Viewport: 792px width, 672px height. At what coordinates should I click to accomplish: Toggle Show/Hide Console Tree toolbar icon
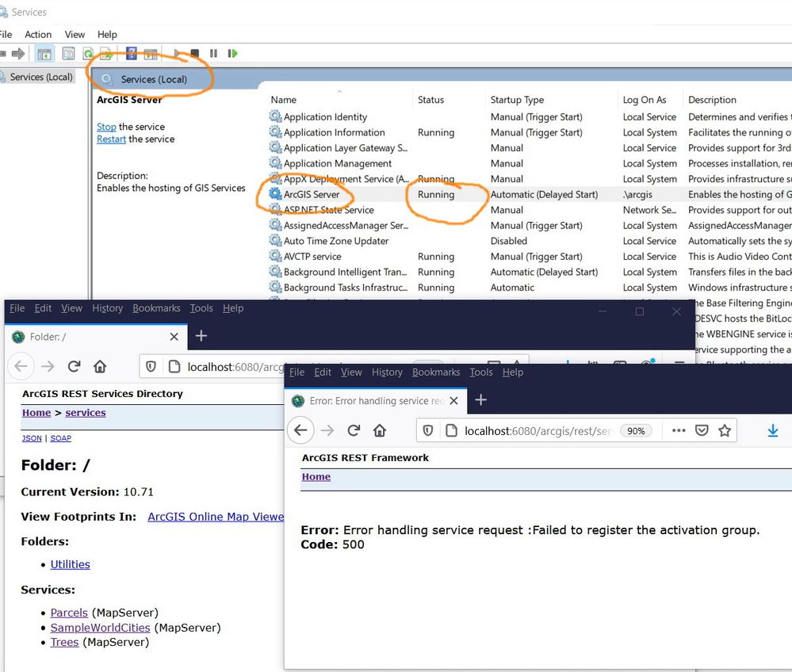coord(44,53)
